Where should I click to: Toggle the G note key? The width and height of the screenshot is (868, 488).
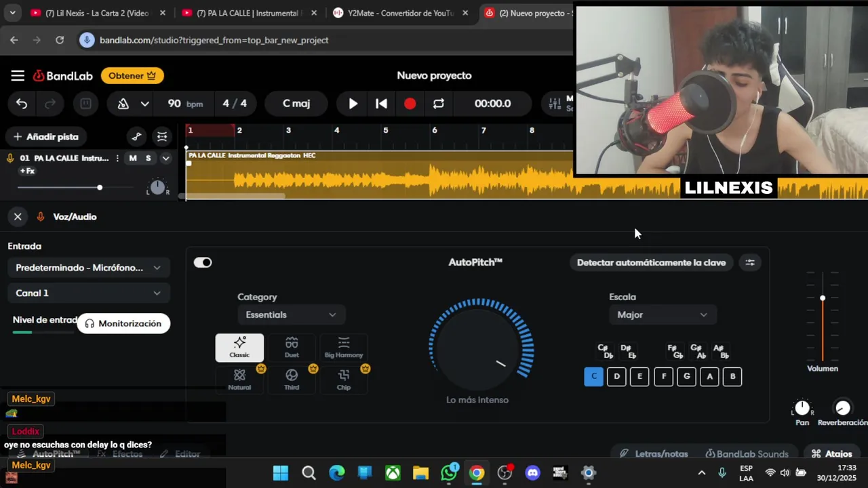click(686, 376)
